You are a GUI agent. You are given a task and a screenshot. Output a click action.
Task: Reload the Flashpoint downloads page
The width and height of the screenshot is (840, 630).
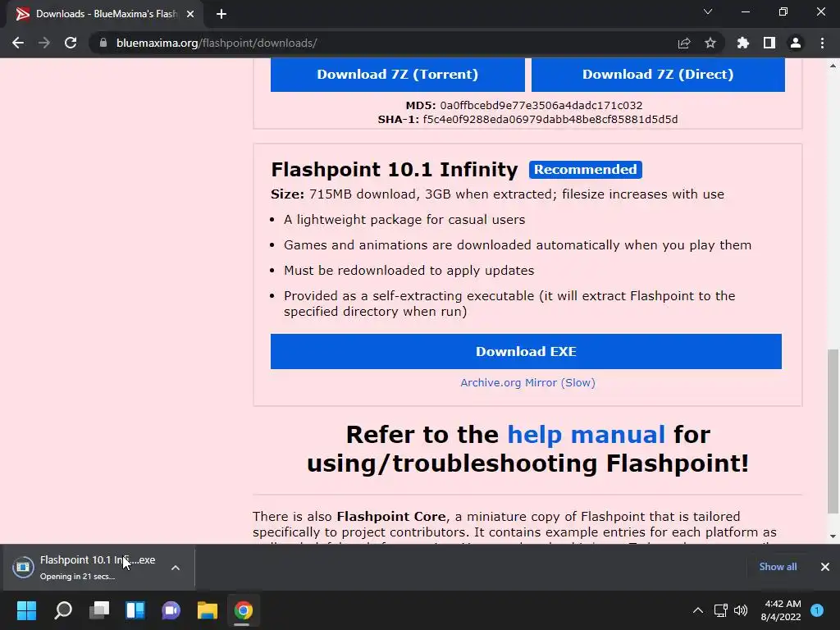(71, 43)
